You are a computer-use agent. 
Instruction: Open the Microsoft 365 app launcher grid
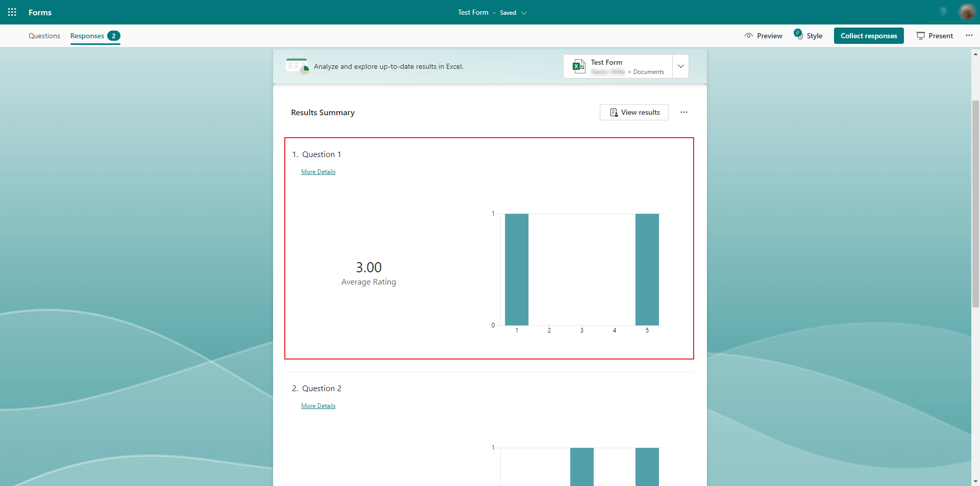pos(12,12)
